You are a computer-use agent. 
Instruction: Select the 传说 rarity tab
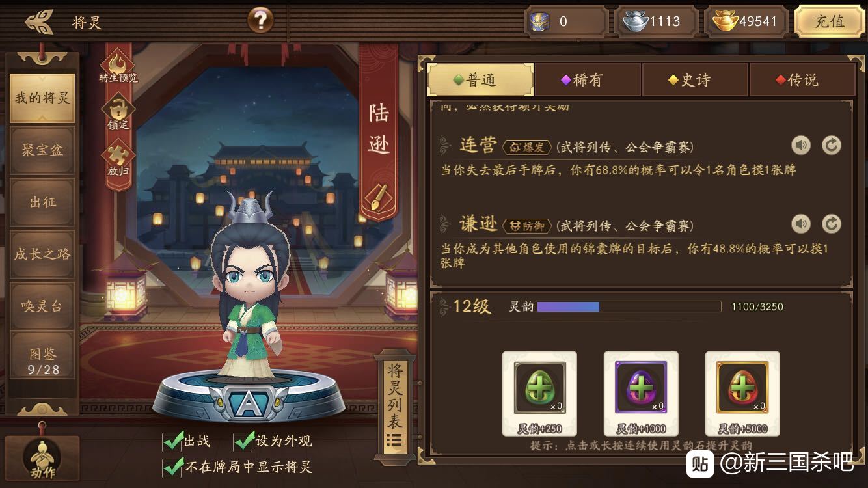[x=802, y=80]
